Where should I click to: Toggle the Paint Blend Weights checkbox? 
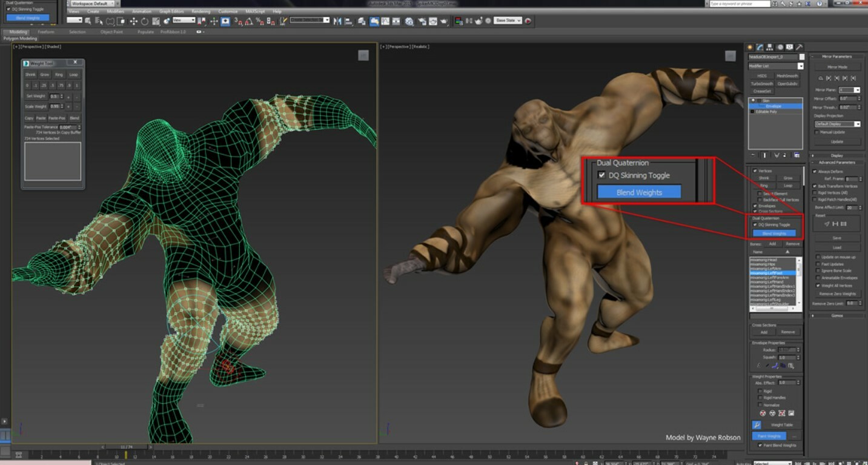[760, 445]
